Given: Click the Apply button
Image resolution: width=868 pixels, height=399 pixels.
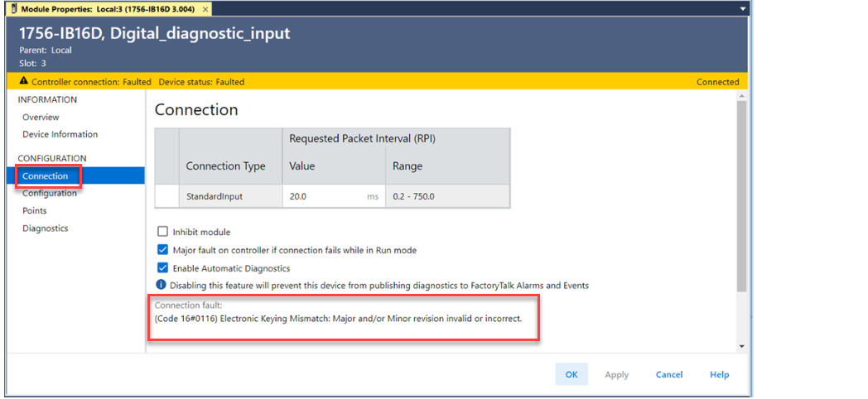Looking at the screenshot, I should pos(617,375).
